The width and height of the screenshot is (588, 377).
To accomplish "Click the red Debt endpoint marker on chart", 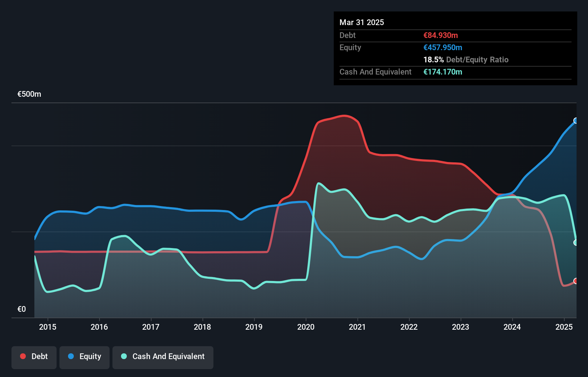I will (x=576, y=281).
